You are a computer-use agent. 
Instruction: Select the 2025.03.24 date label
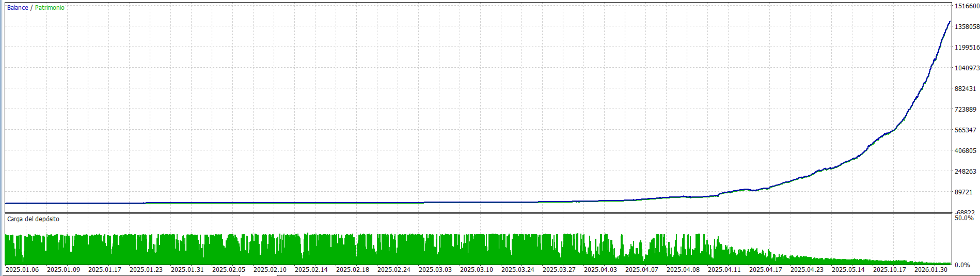point(518,270)
